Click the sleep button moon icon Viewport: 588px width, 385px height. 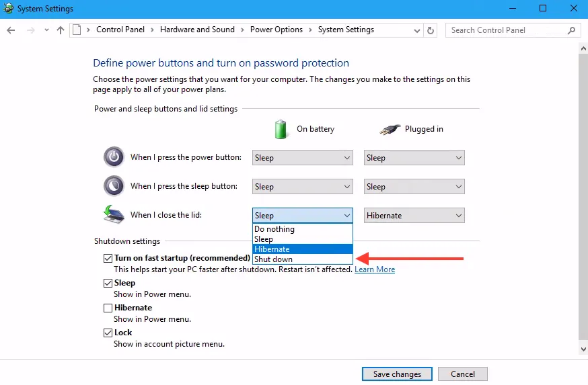tap(114, 185)
